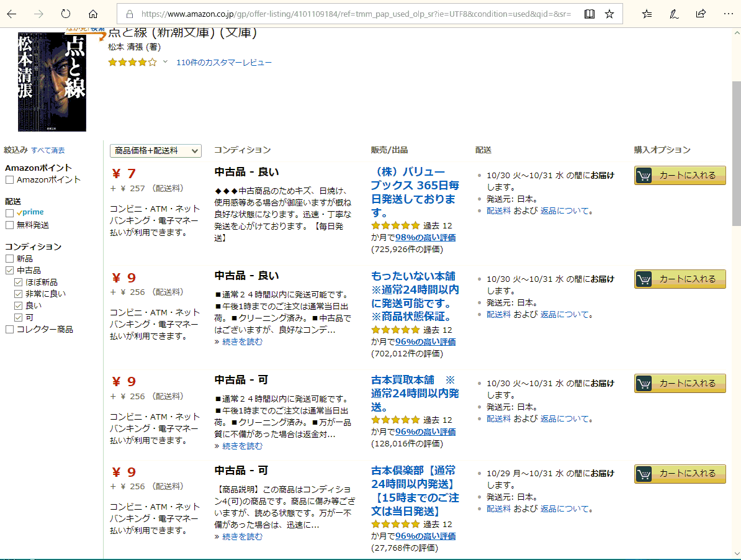Uncheck the ほぼ新品 checkbox
The height and width of the screenshot is (560, 741).
(x=19, y=282)
